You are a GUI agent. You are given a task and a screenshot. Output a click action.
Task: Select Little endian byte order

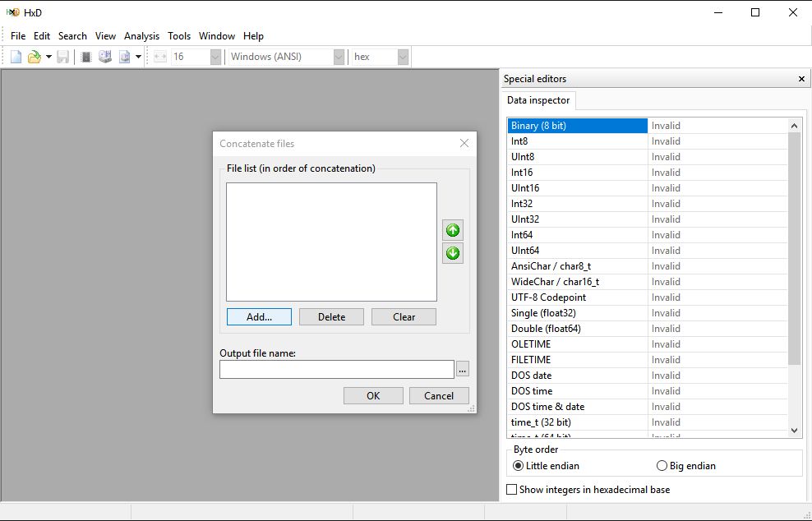(518, 466)
